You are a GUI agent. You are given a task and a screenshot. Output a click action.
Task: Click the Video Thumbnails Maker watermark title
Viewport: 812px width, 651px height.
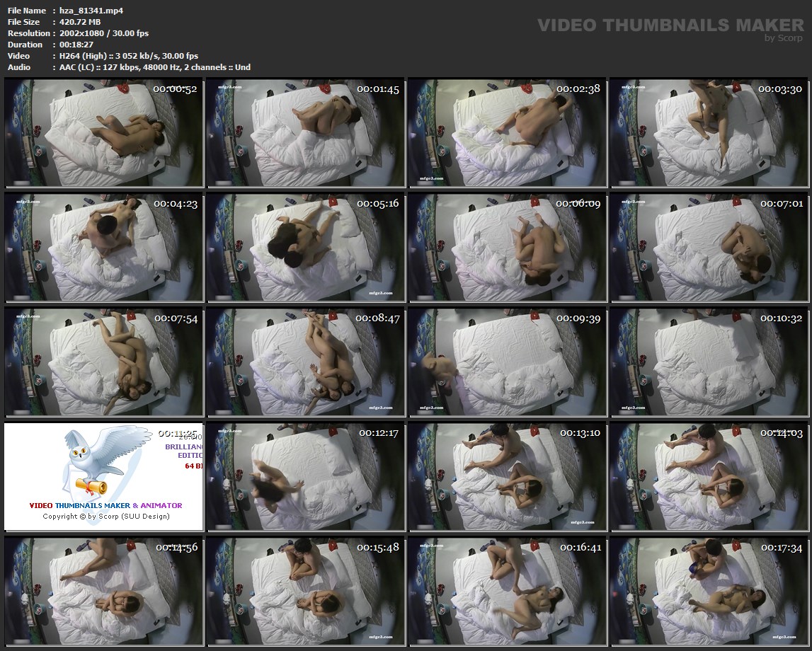(670, 25)
